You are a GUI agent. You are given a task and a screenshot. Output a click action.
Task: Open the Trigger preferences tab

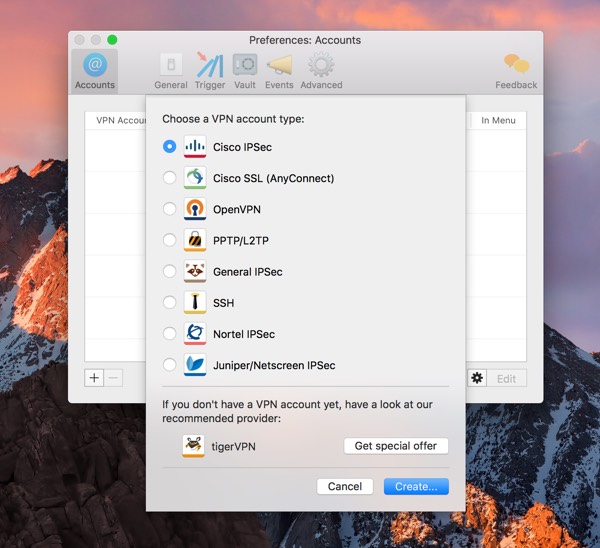click(x=210, y=72)
